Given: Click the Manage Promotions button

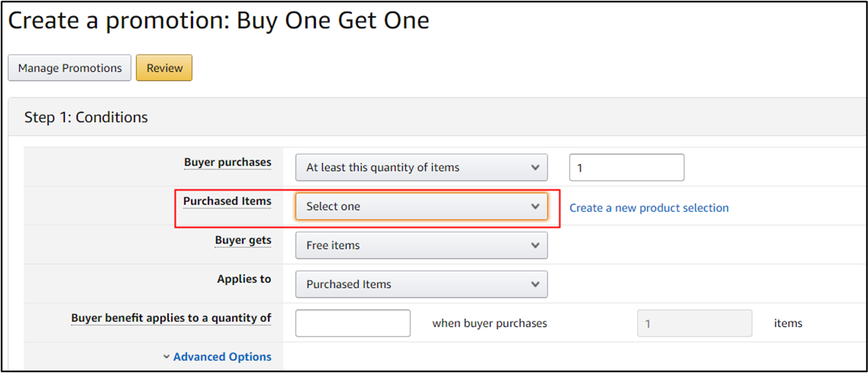Looking at the screenshot, I should [69, 68].
